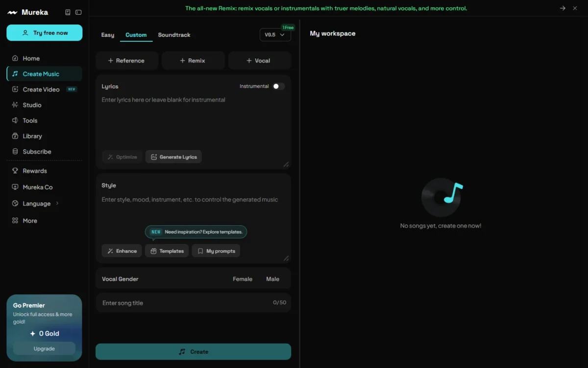Click the Remix button
The width and height of the screenshot is (588, 368).
coord(193,61)
